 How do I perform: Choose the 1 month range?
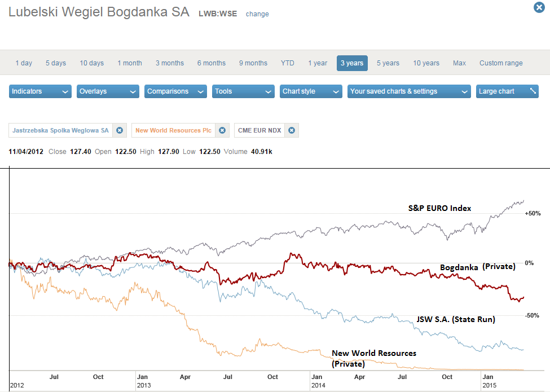pos(130,63)
